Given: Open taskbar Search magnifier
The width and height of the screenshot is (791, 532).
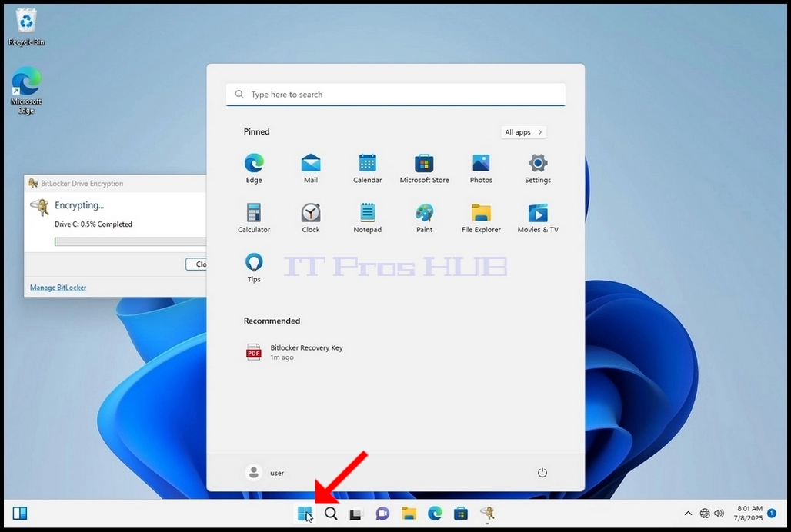Looking at the screenshot, I should point(331,514).
